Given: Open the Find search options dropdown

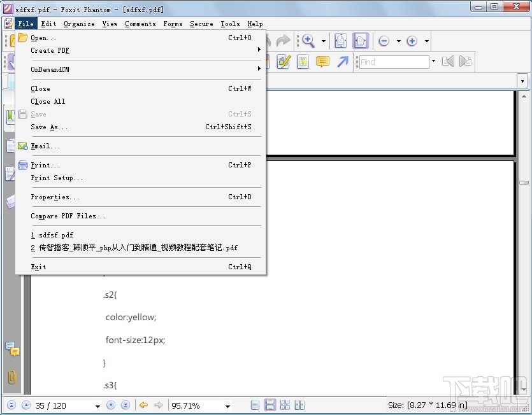Looking at the screenshot, I should click(x=433, y=62).
